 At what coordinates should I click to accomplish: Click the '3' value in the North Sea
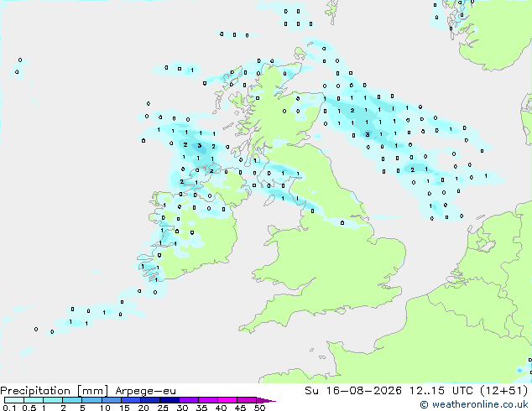pyautogui.click(x=368, y=135)
